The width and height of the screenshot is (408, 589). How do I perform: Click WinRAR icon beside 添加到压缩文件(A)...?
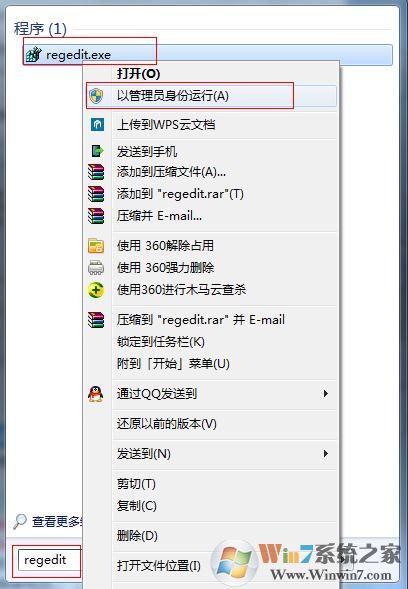(x=96, y=172)
